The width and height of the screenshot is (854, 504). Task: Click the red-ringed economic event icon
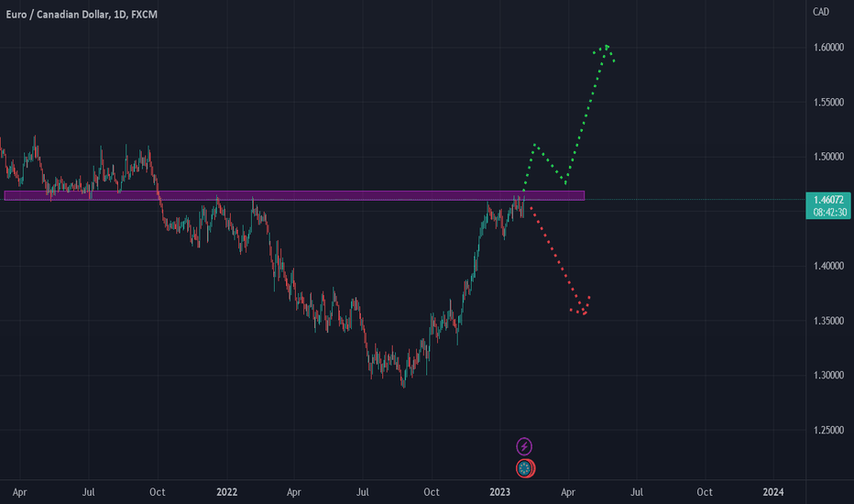[x=525, y=468]
